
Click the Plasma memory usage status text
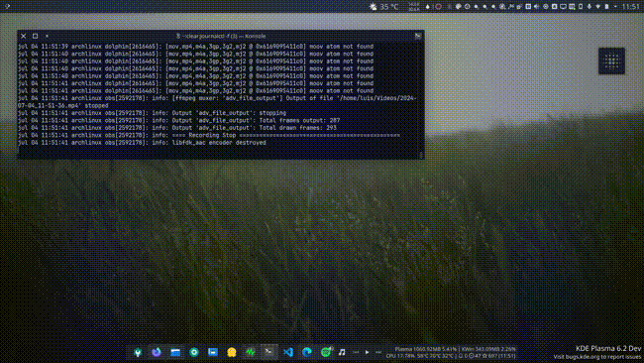tap(425, 349)
